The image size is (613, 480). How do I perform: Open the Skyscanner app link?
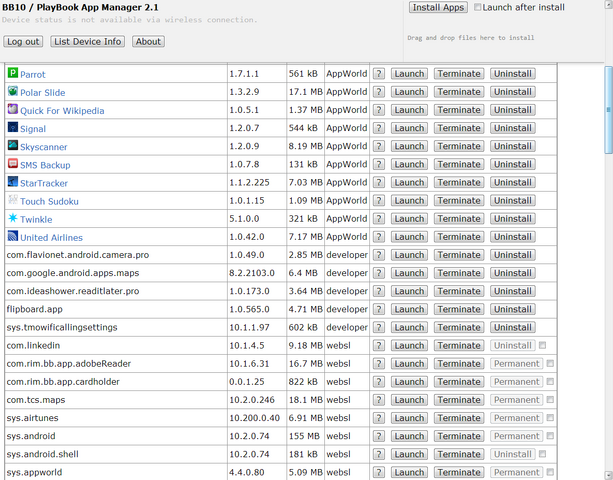(x=44, y=147)
